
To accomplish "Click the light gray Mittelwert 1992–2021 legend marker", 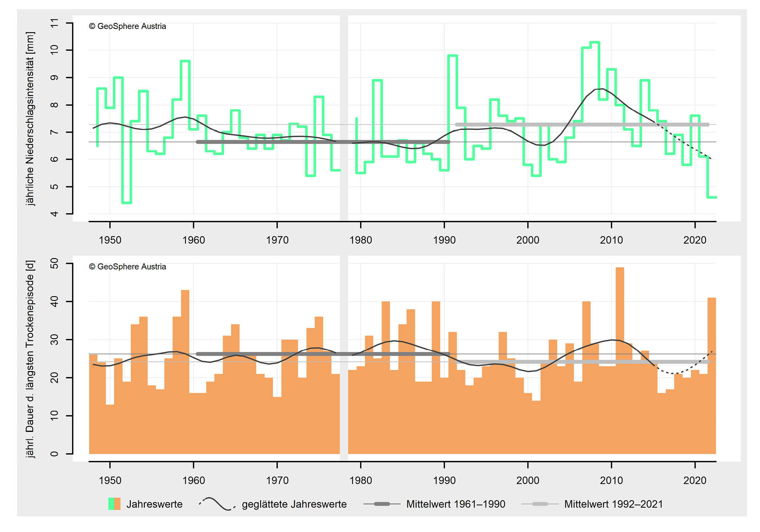I will tap(540, 504).
